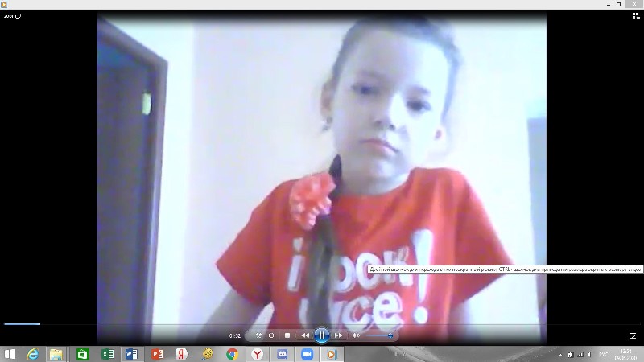Launch Internet Explorer from the taskbar

[33, 354]
